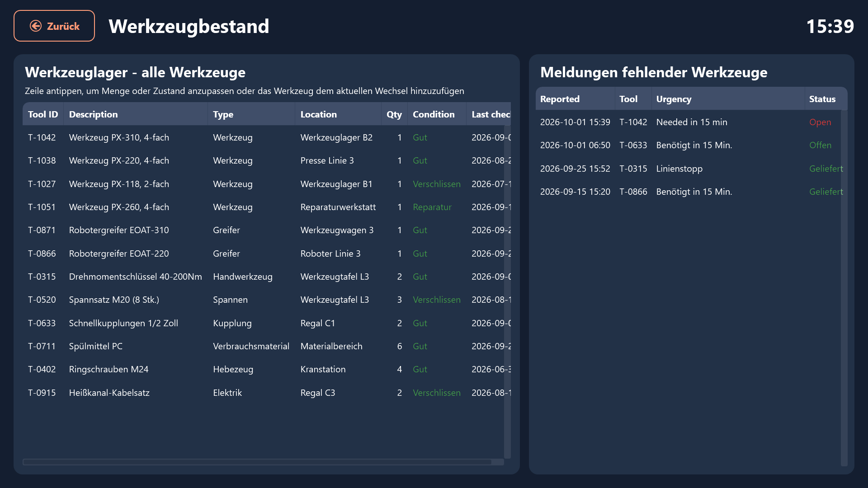The width and height of the screenshot is (868, 488).
Task: Click vertical scrollbar of Werkzeuglager table
Action: pos(507,291)
